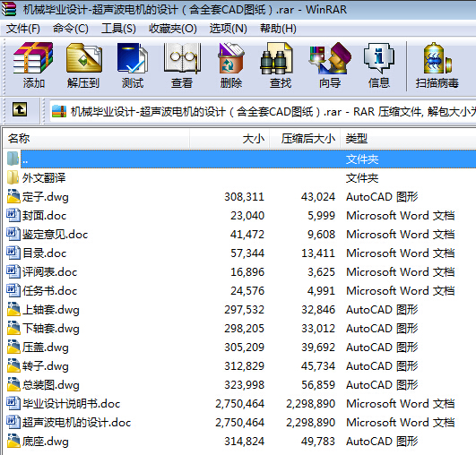Click the 总装图.dwg AutoCAD icon
The height and width of the screenshot is (455, 476).
coord(13,384)
